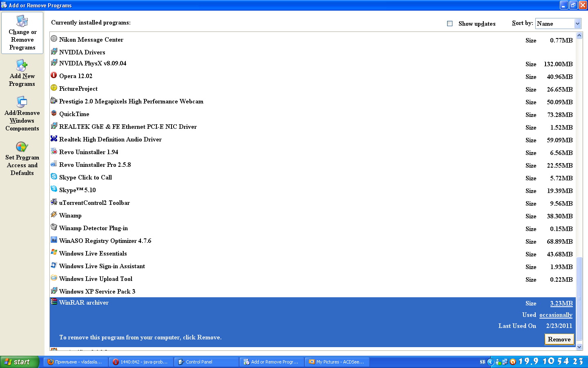Click the scrollbar up arrow
This screenshot has height=368, width=588.
(579, 36)
